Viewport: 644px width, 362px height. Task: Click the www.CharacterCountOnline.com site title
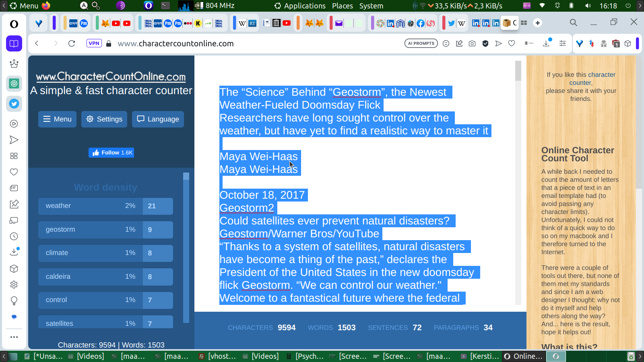tap(111, 76)
